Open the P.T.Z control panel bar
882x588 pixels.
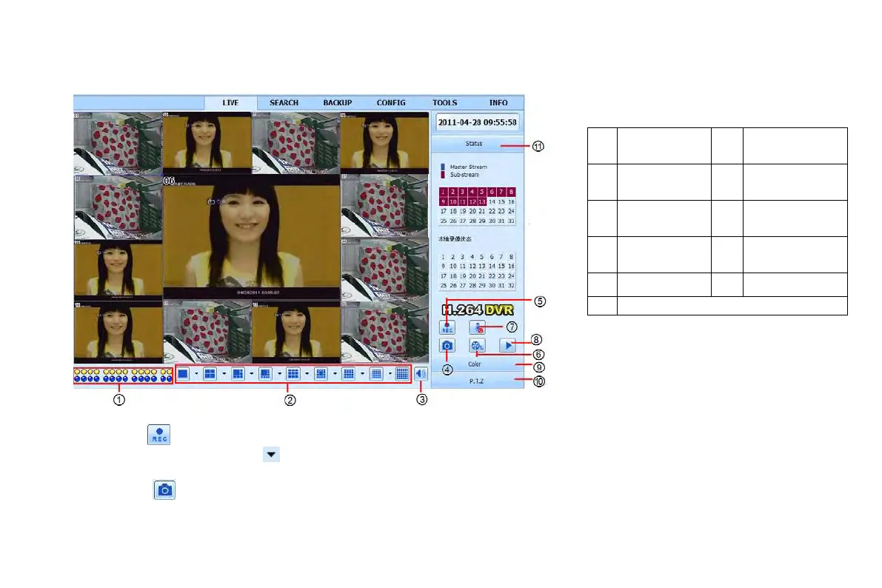tap(478, 381)
